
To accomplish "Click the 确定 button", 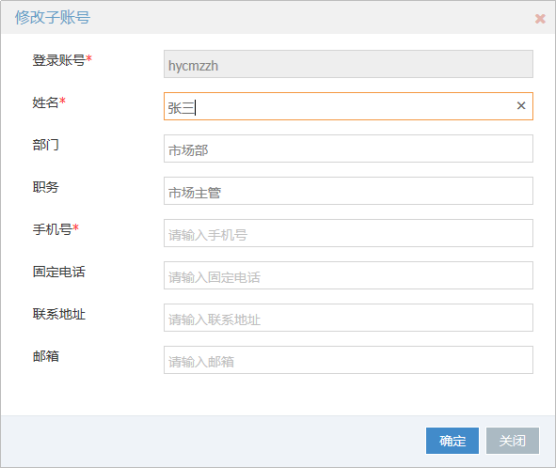I will [452, 441].
